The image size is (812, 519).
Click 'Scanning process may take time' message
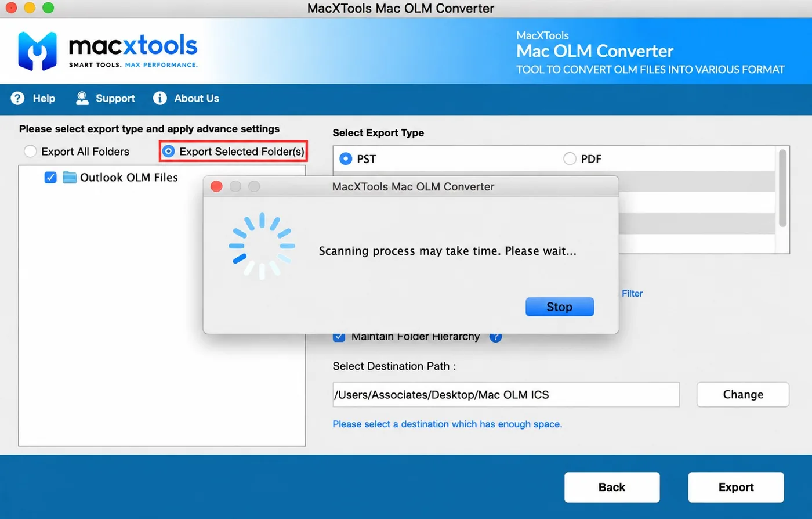click(448, 251)
